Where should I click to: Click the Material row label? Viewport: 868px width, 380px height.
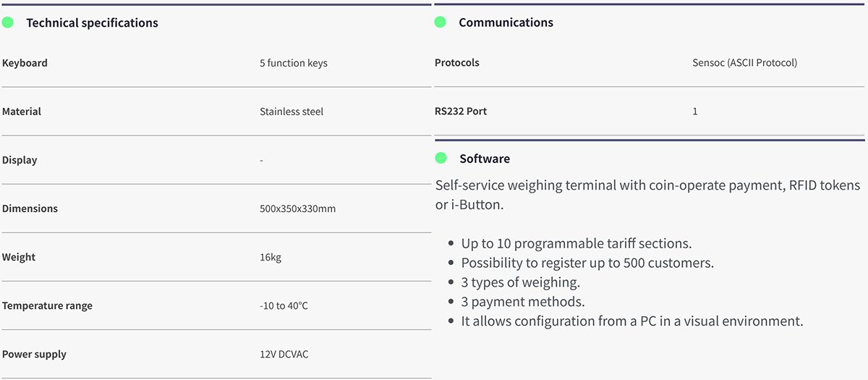point(22,111)
